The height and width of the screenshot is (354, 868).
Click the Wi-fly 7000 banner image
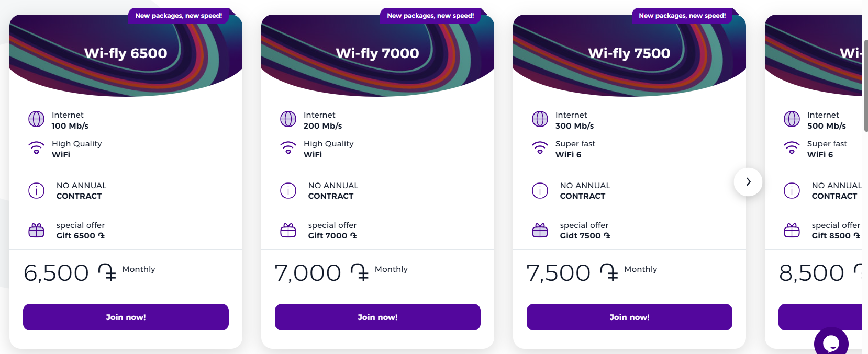pos(377,55)
